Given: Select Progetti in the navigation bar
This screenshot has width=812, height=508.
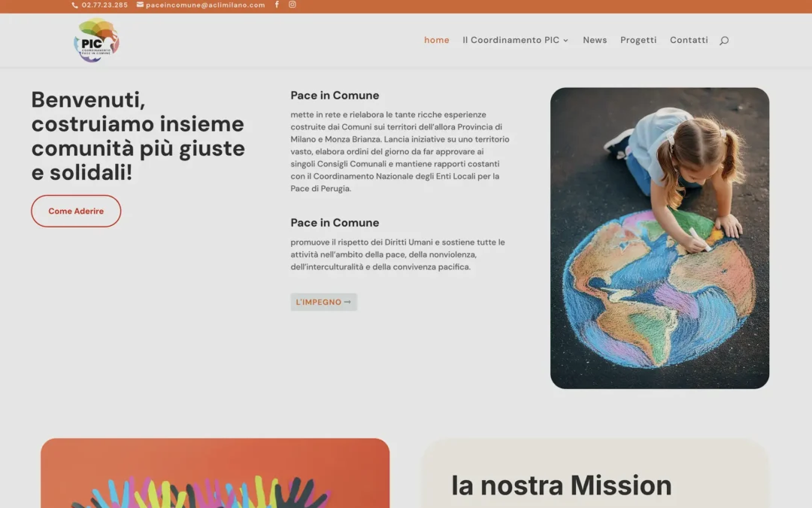Looking at the screenshot, I should tap(638, 41).
